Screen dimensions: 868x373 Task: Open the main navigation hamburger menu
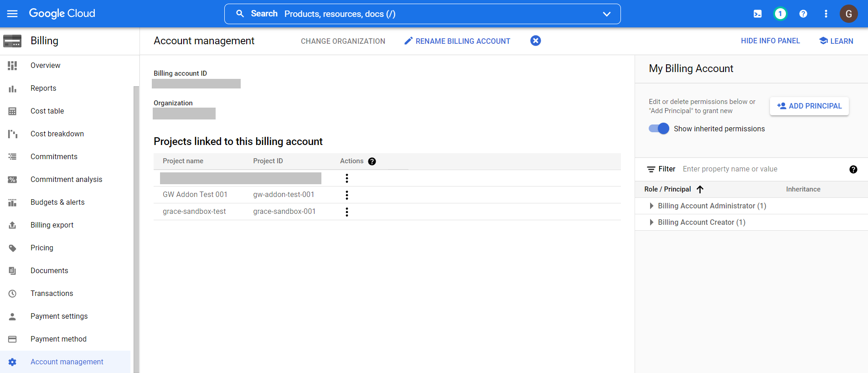click(x=12, y=14)
